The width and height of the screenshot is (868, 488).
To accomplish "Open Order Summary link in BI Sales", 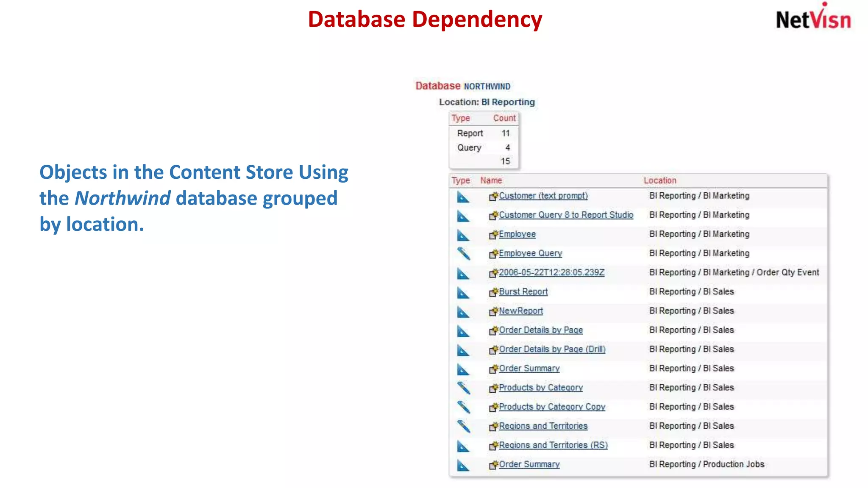I will click(x=529, y=369).
